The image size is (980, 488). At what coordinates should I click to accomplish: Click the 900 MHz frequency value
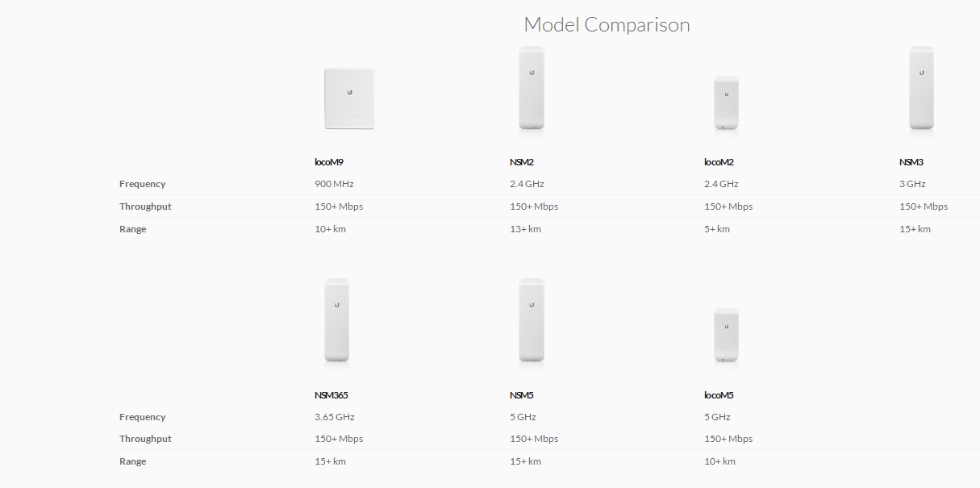(334, 184)
